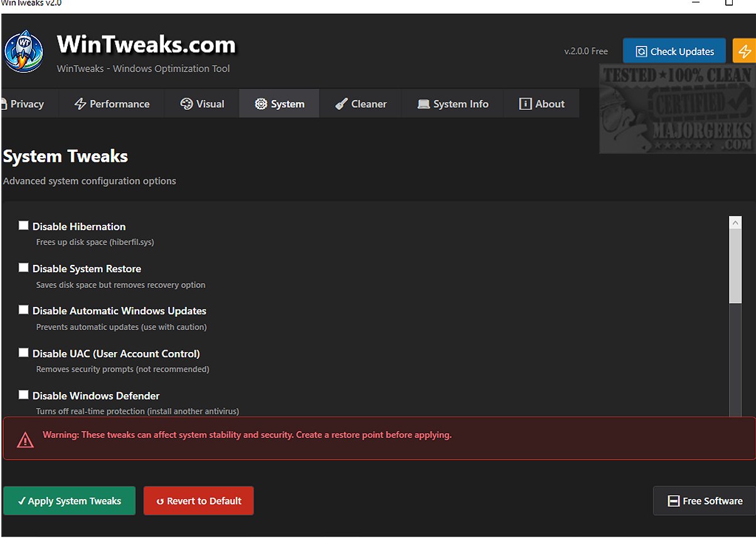Click Apply System Tweaks button
The width and height of the screenshot is (756, 539).
coord(69,501)
